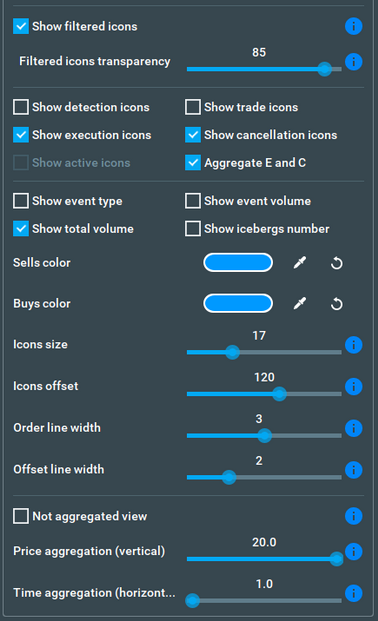Uncheck Show filtered icons

click(x=21, y=26)
